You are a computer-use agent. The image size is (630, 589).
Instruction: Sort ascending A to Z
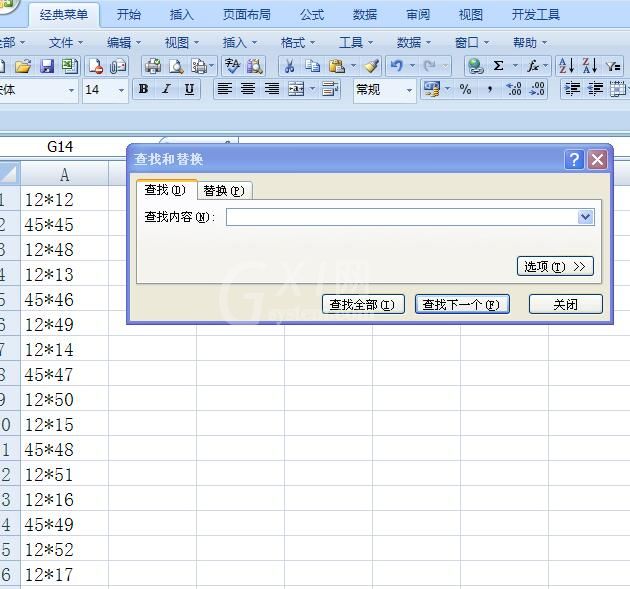click(567, 66)
